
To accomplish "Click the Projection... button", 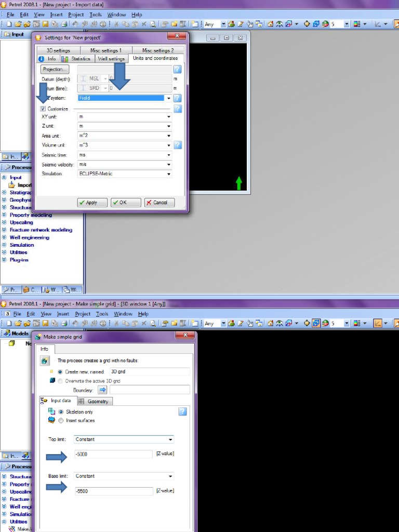I will 55,69.
